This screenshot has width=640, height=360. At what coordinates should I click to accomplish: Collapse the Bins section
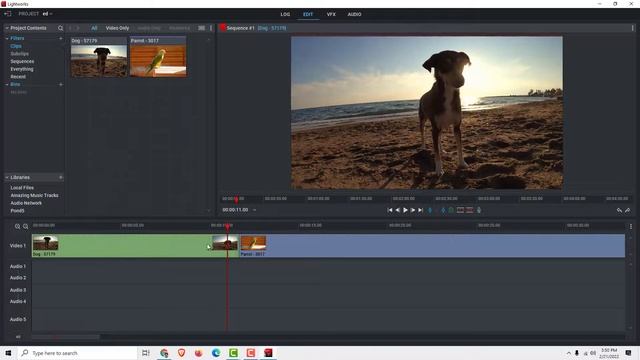pos(7,84)
